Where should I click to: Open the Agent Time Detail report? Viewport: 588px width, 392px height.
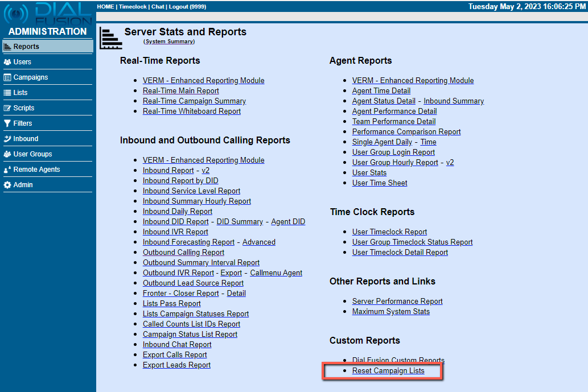click(381, 90)
